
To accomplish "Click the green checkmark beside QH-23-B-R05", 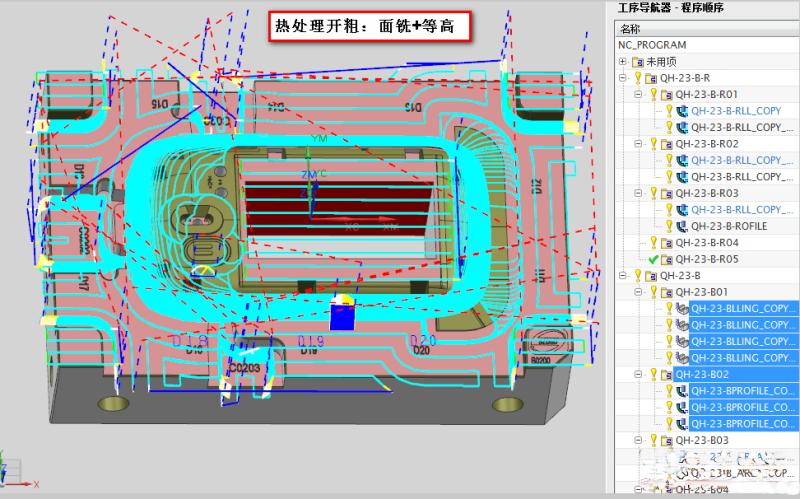I will coord(654,259).
